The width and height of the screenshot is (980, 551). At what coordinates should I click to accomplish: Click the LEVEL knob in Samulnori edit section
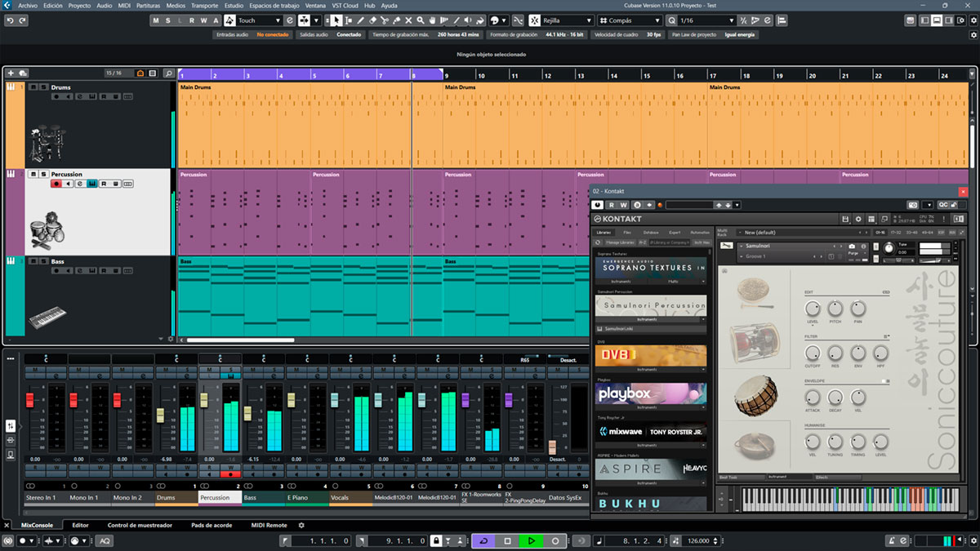[x=812, y=309]
